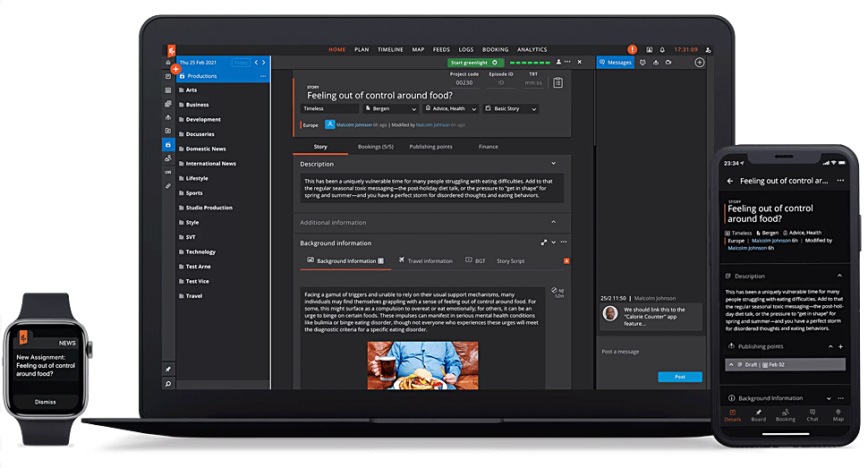This screenshot has height=468, width=868.
Task: Open the search magnifier in left sidebar
Action: (167, 383)
